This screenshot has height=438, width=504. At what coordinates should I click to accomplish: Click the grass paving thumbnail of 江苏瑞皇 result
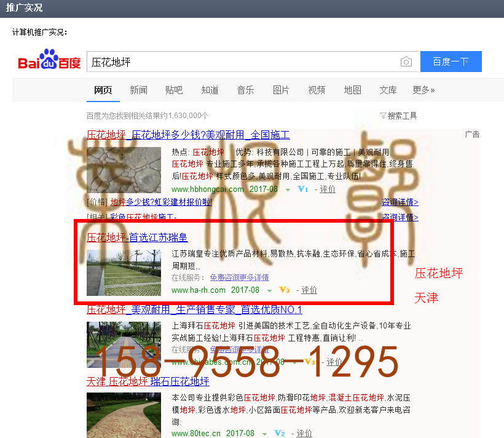(x=124, y=273)
